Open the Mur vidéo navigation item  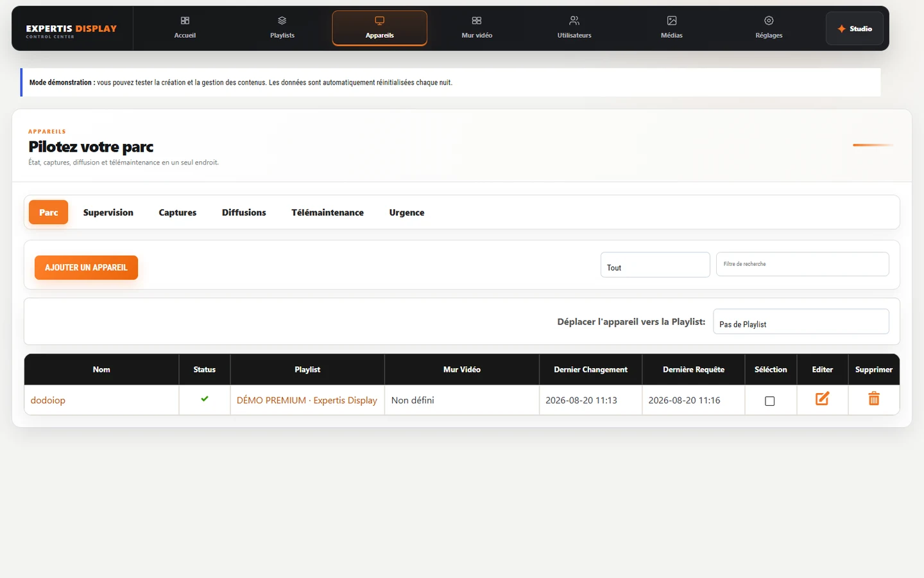click(477, 28)
